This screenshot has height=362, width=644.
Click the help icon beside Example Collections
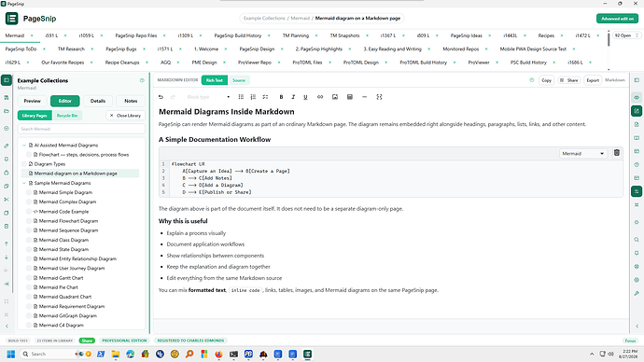coord(142,80)
